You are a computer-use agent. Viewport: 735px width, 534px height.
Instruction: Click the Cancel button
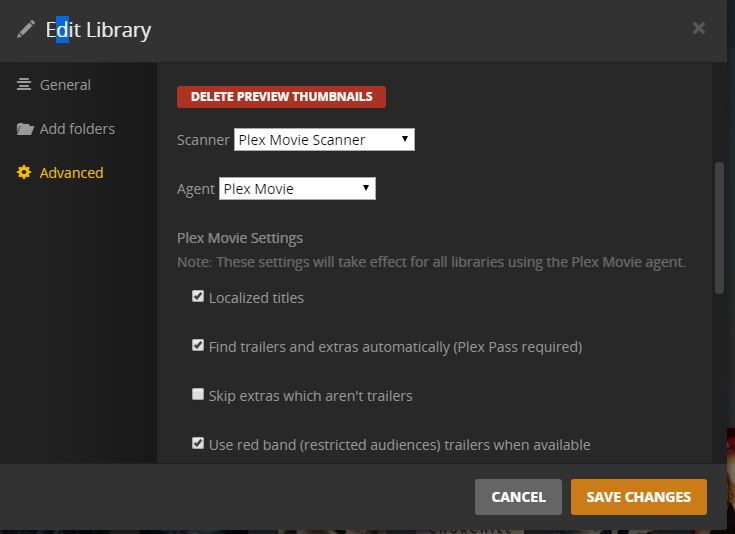pos(518,497)
